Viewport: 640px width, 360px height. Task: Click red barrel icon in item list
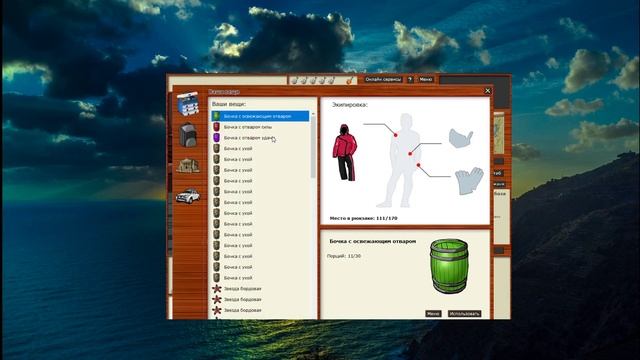coord(216,127)
